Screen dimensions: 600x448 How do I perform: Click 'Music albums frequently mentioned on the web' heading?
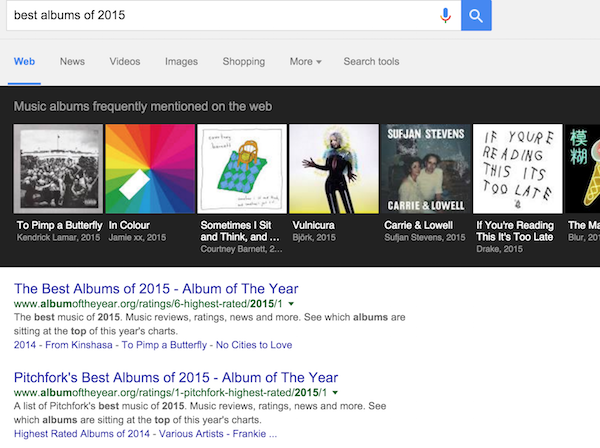click(x=143, y=106)
